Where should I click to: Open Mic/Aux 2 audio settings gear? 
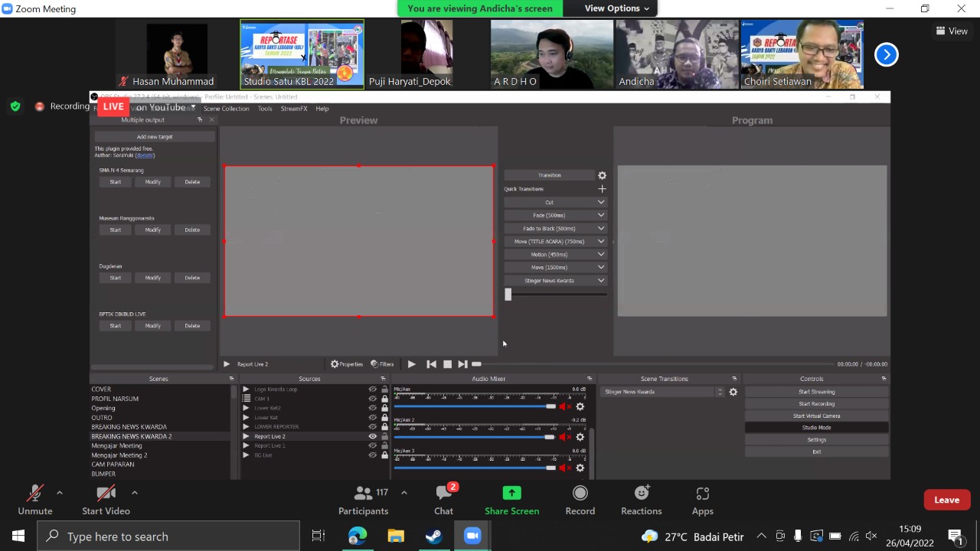pyautogui.click(x=580, y=437)
